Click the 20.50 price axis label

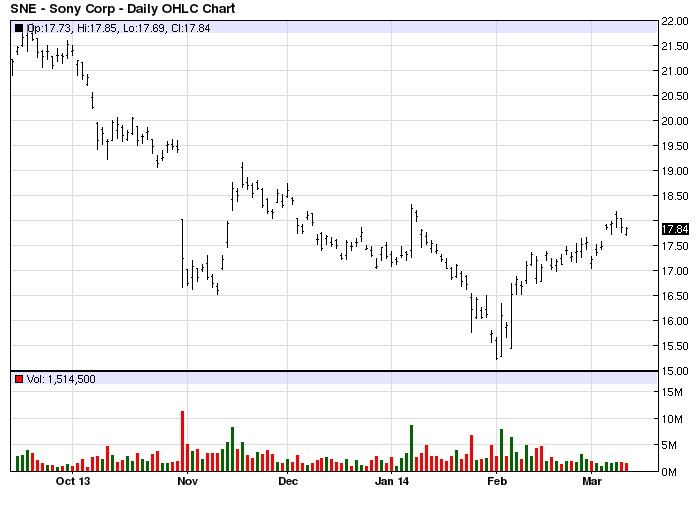[x=675, y=96]
